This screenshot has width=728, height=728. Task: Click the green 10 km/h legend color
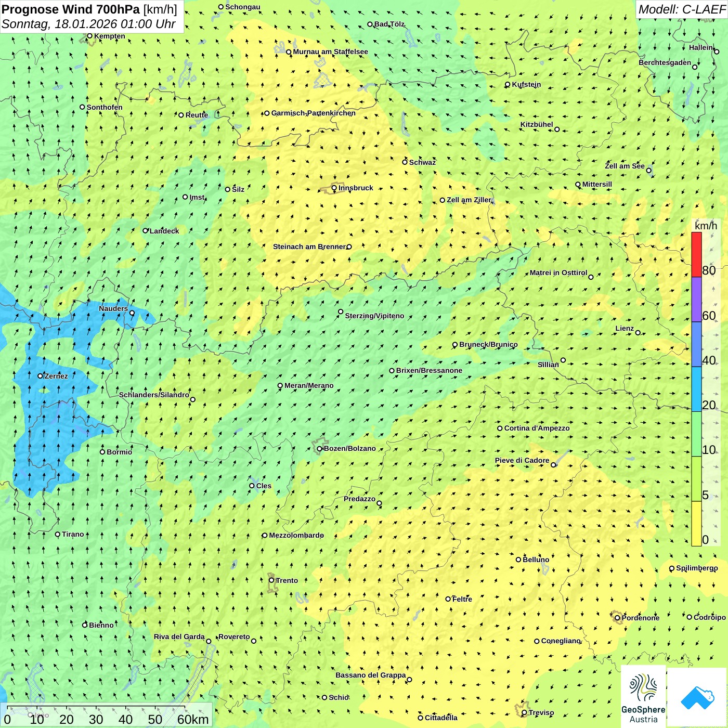696,434
